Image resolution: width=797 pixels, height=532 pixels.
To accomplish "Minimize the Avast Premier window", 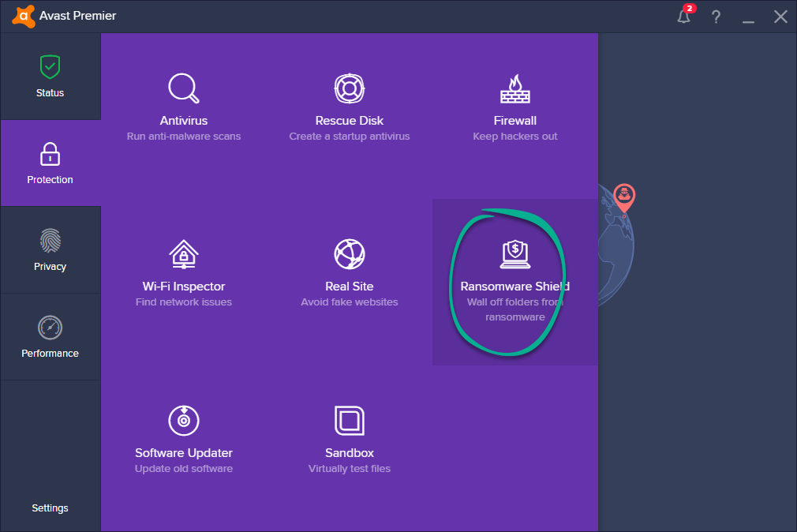I will (x=748, y=17).
